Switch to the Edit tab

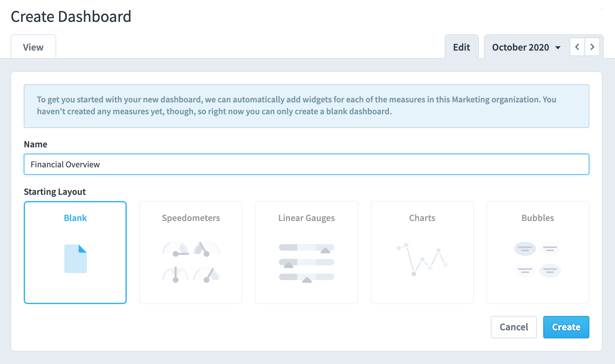point(461,47)
